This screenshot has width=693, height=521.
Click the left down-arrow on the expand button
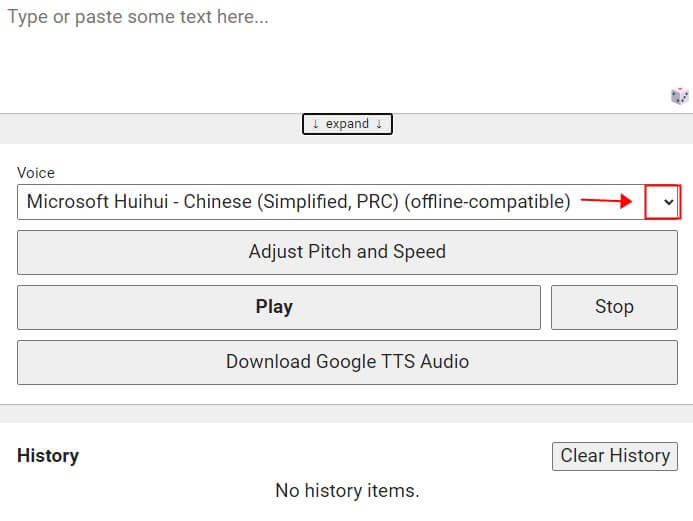pos(315,124)
